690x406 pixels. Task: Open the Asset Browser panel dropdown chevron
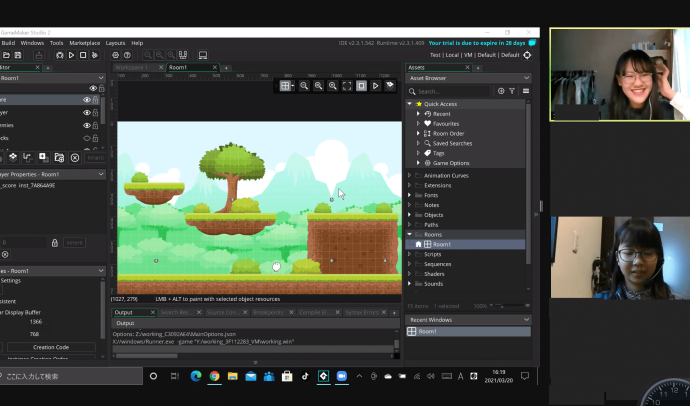tap(526, 78)
